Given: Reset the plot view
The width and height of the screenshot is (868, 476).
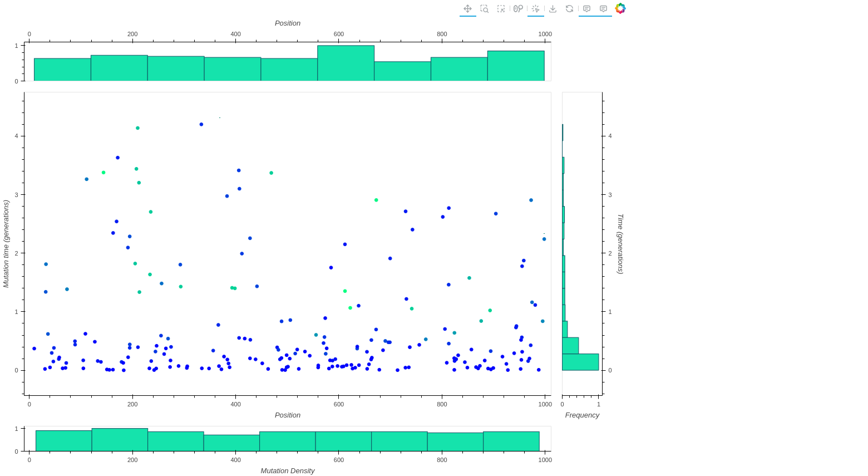Looking at the screenshot, I should (569, 9).
